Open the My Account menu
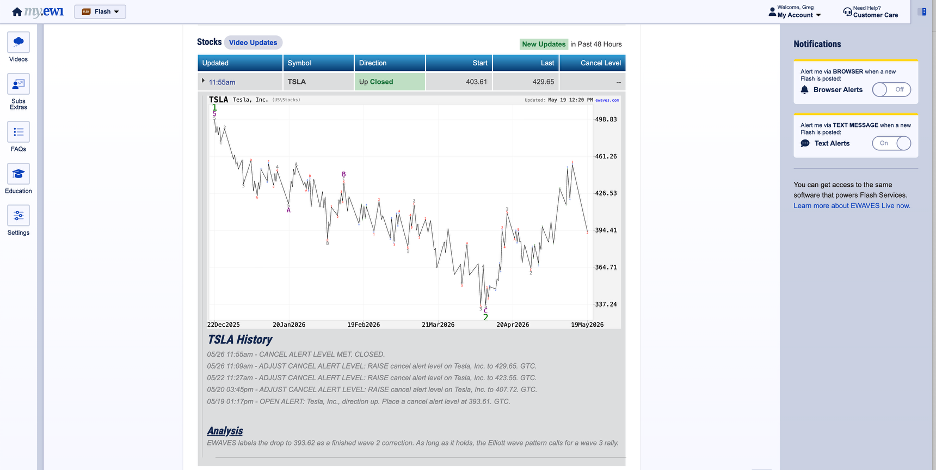Viewport: 936px width, 470px height. [x=795, y=11]
